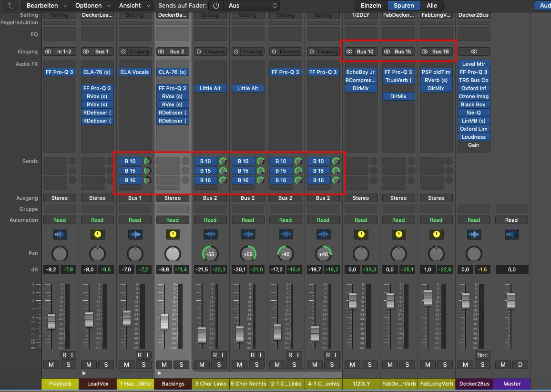The width and height of the screenshot is (551, 392).
Task: Click the stereo icon on Decker2Bus input slot
Action: 474,52
